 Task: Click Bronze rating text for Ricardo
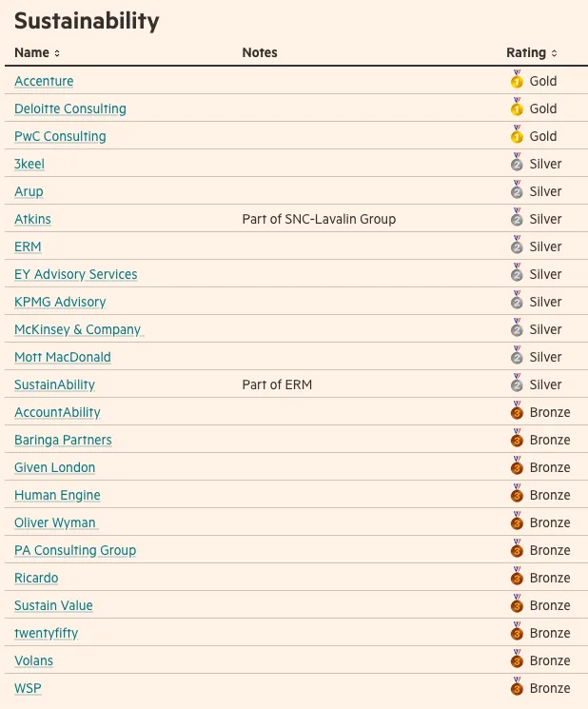pyautogui.click(x=550, y=578)
